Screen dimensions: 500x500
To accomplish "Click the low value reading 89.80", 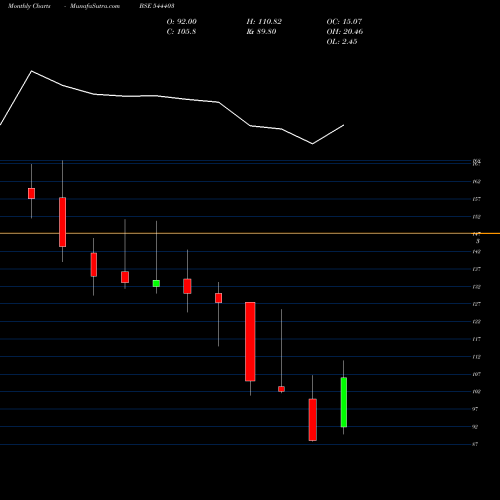I will click(x=261, y=32).
